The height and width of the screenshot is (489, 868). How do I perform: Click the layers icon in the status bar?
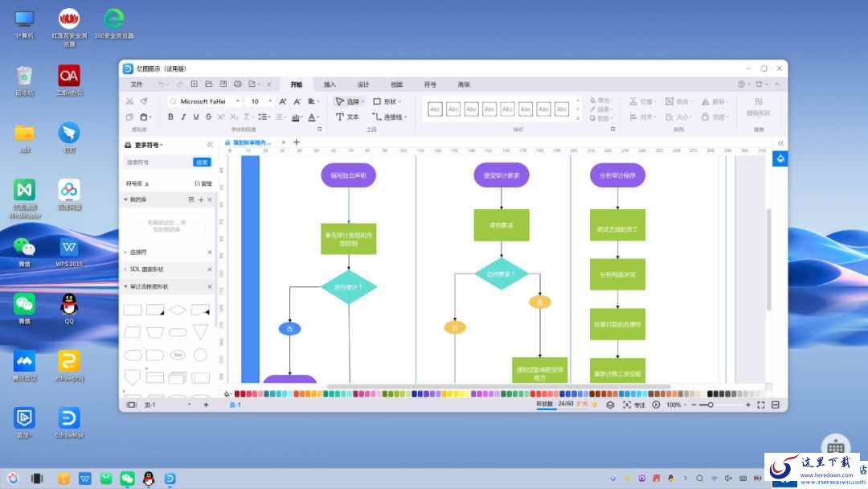610,405
